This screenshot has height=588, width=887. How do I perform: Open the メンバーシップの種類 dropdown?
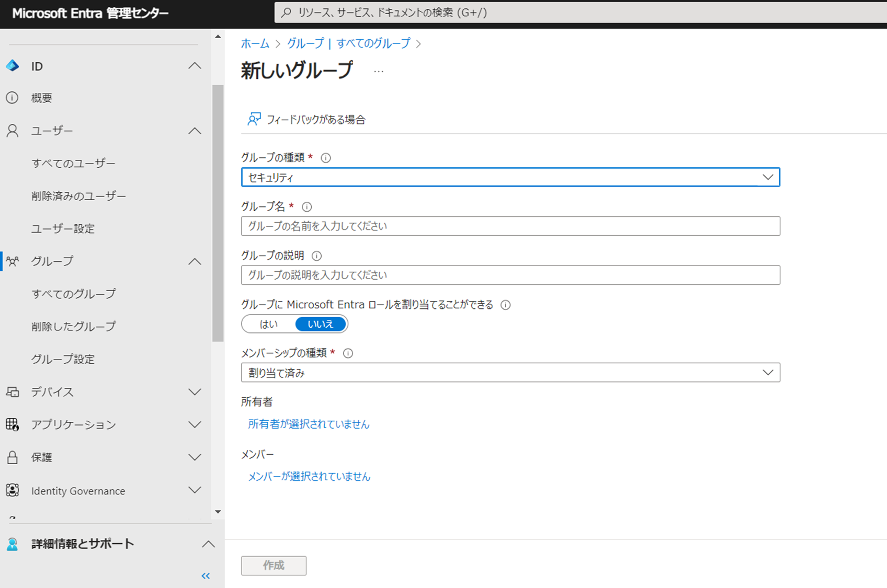[510, 373]
